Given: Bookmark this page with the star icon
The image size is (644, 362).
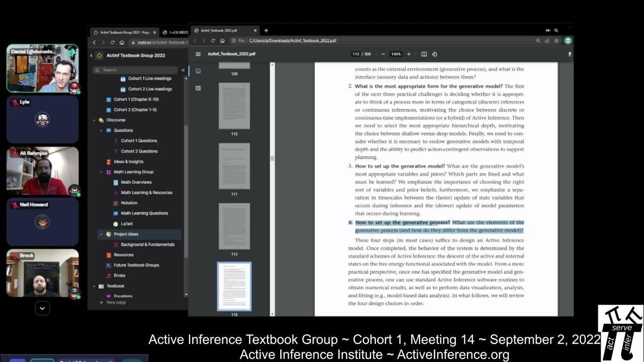Looking at the screenshot, I should [556, 41].
